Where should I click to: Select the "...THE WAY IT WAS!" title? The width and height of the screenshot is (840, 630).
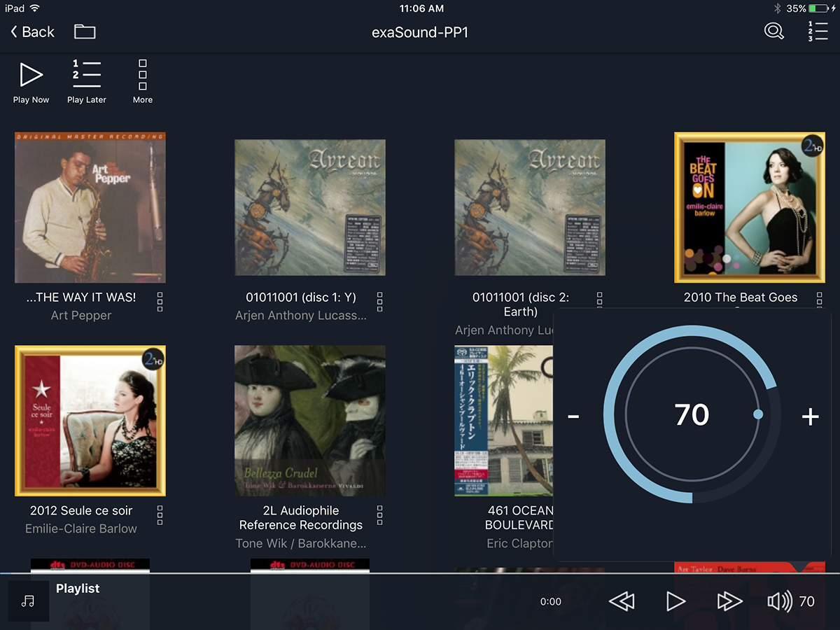[81, 297]
